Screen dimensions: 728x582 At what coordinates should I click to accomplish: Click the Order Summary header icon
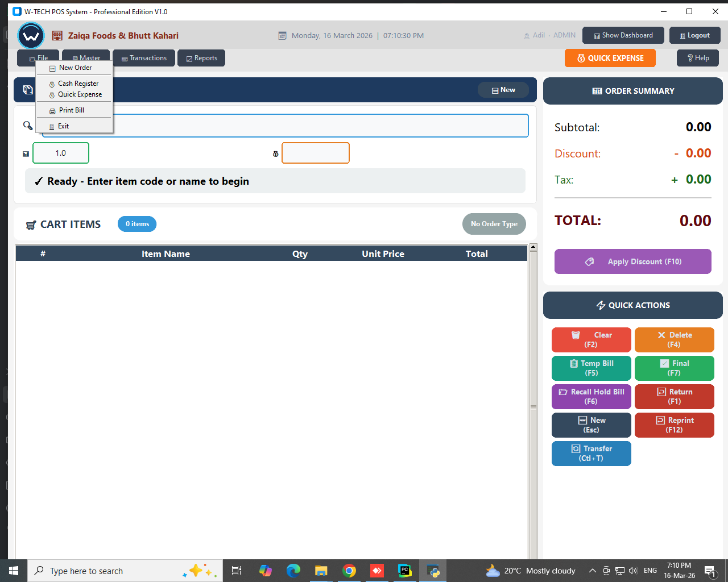597,91
